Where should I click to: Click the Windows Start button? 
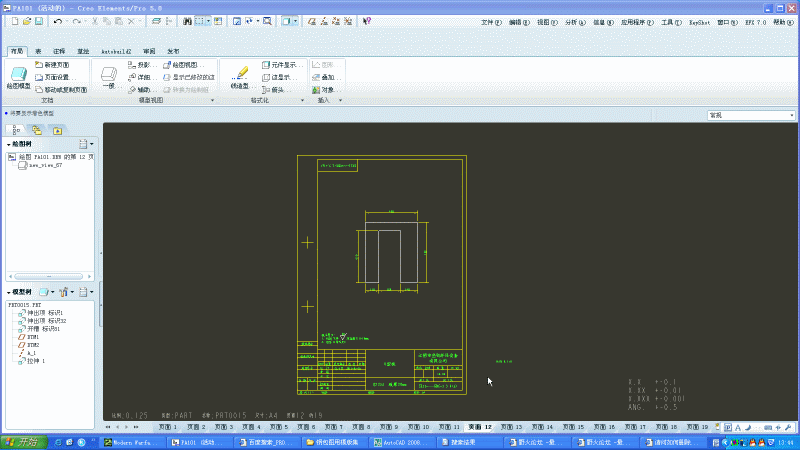(x=24, y=442)
